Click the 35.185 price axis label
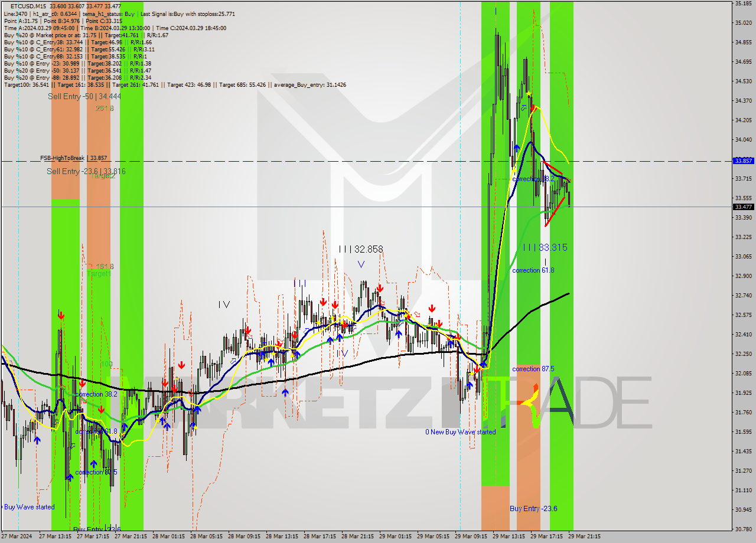The width and height of the screenshot is (756, 543). (x=743, y=4)
